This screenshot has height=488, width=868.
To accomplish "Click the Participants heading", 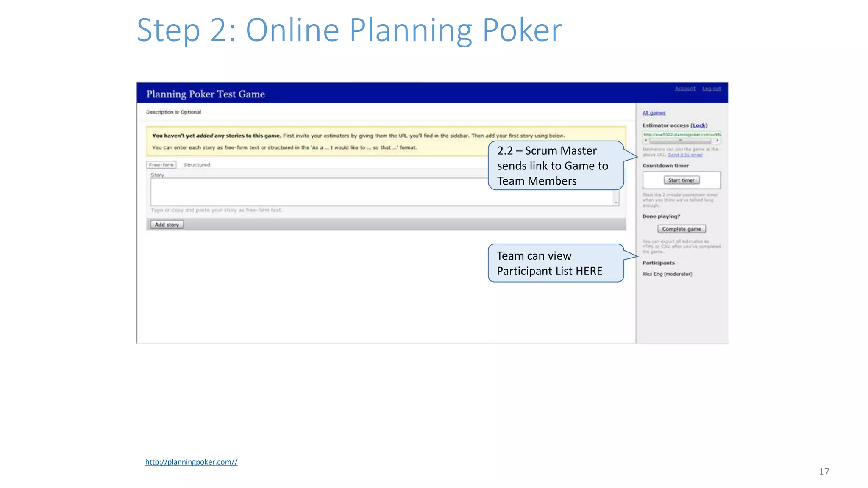I will (x=658, y=263).
